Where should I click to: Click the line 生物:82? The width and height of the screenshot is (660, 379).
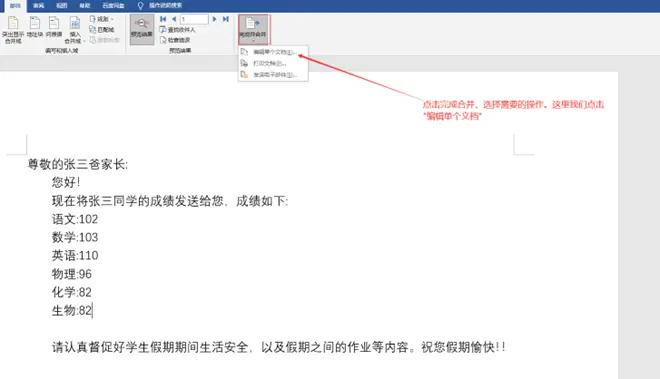tap(72, 310)
